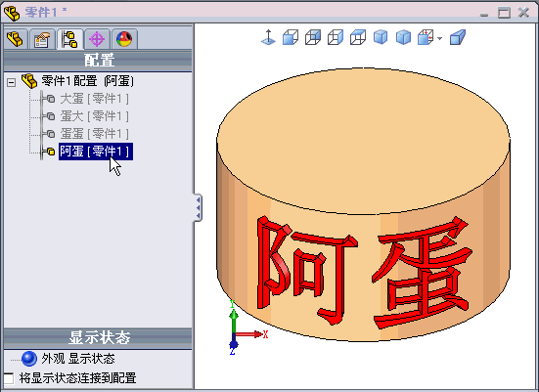Viewport: 539px width, 392px height.
Task: Collapse the side panel with splitter handle
Action: [x=198, y=207]
